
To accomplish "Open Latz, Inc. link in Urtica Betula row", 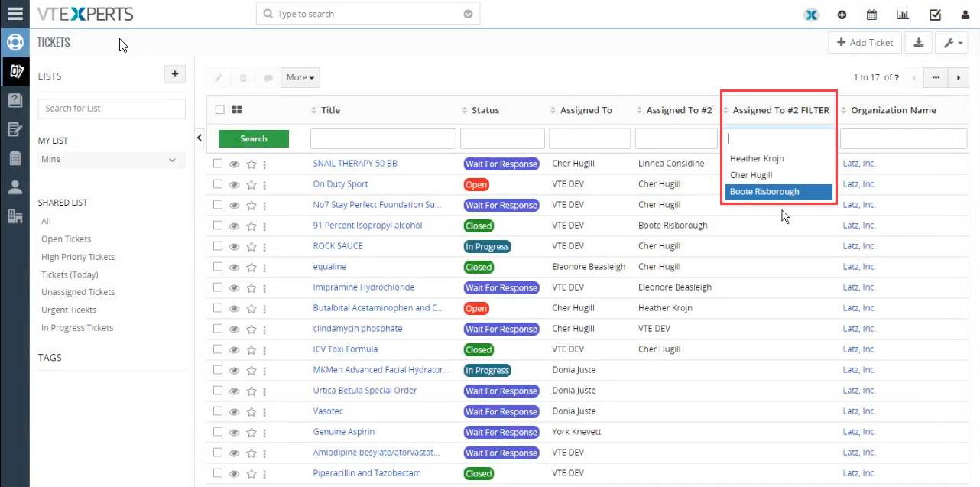I will 859,391.
